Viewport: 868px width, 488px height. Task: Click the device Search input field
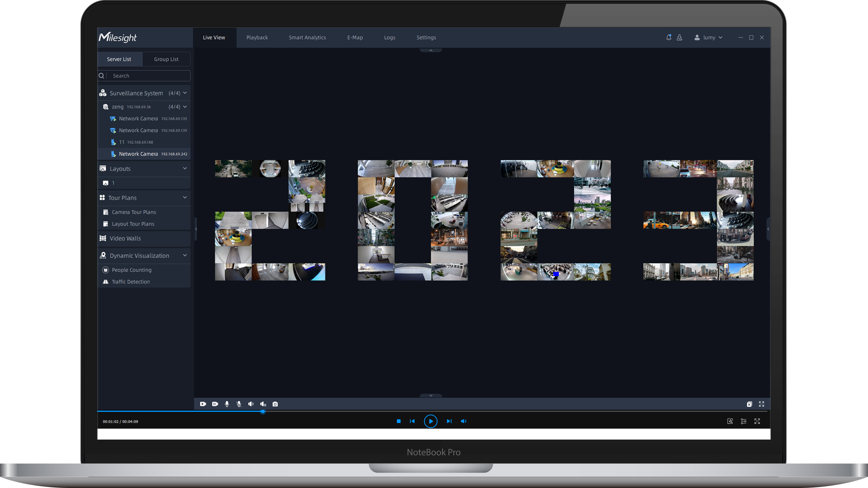pyautogui.click(x=148, y=76)
